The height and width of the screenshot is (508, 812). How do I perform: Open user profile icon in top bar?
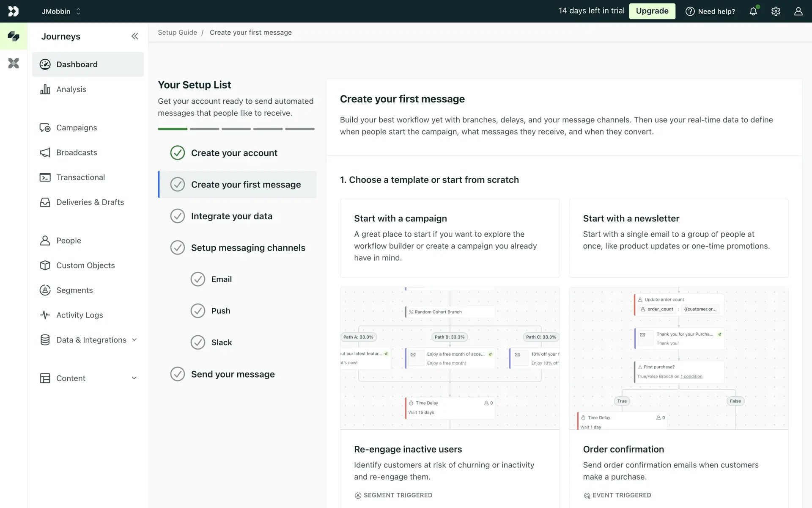(x=798, y=11)
